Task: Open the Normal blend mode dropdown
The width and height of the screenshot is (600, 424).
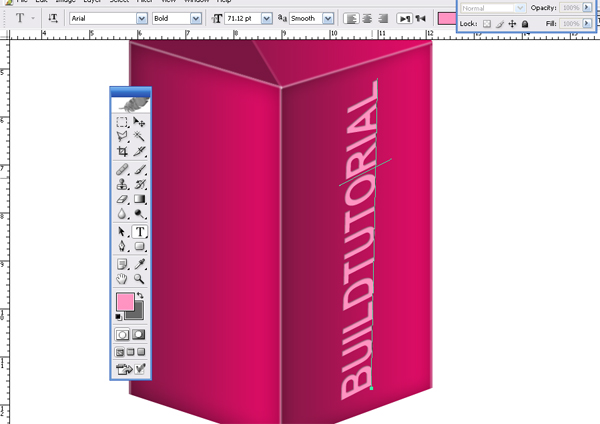Action: [x=520, y=8]
